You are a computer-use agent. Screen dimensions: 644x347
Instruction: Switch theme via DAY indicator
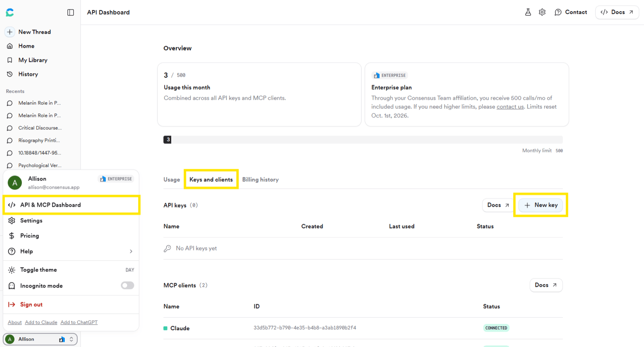click(130, 270)
